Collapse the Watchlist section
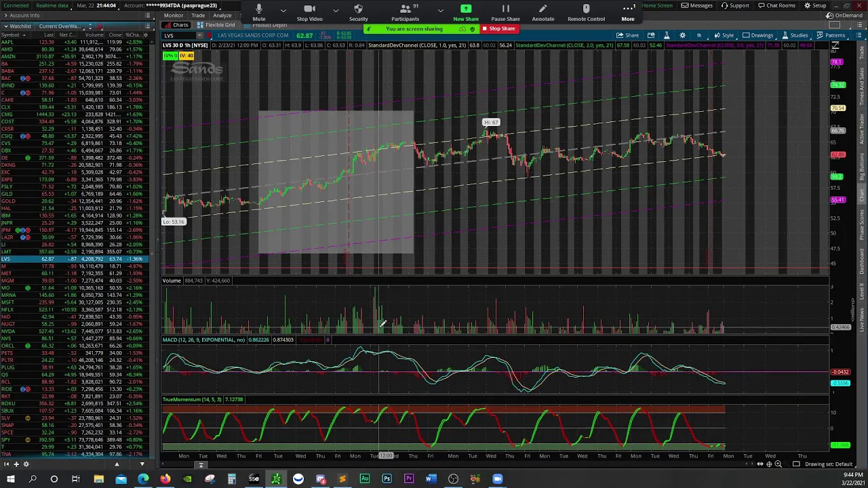 pos(6,26)
